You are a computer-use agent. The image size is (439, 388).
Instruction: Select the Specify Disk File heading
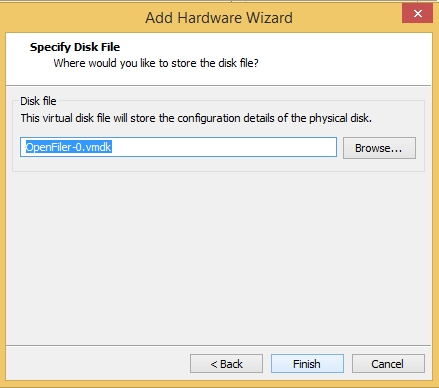tap(75, 47)
